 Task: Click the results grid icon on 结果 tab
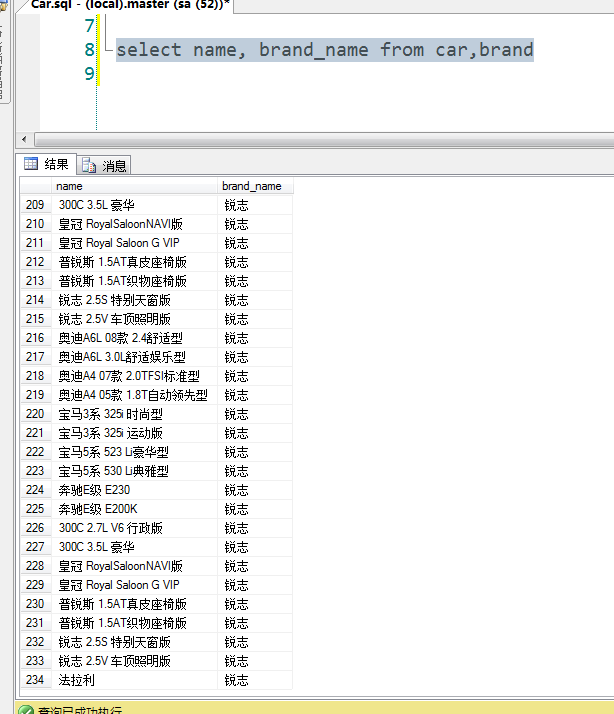pos(31,163)
